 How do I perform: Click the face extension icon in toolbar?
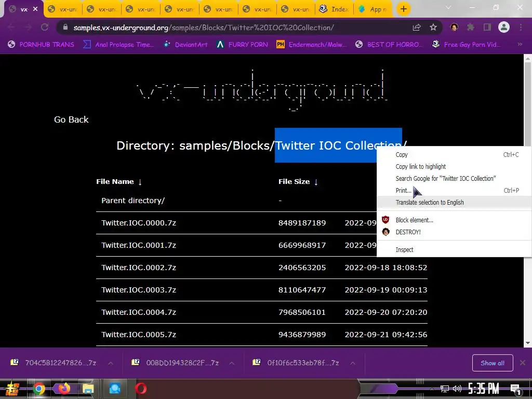pos(454,27)
